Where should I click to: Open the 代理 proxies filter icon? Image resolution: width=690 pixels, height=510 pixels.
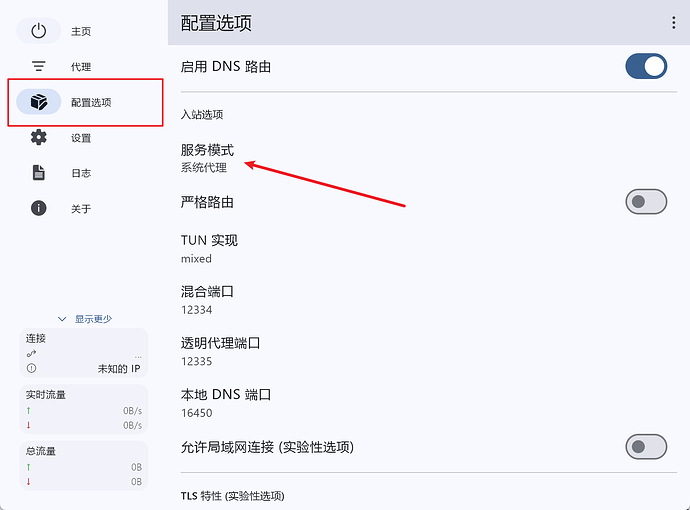pyautogui.click(x=39, y=67)
